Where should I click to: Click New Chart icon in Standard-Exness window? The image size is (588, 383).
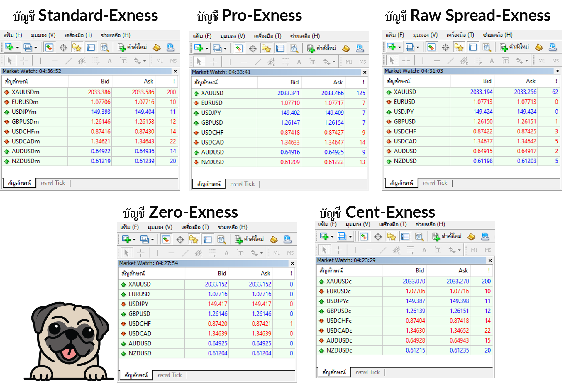tap(9, 47)
